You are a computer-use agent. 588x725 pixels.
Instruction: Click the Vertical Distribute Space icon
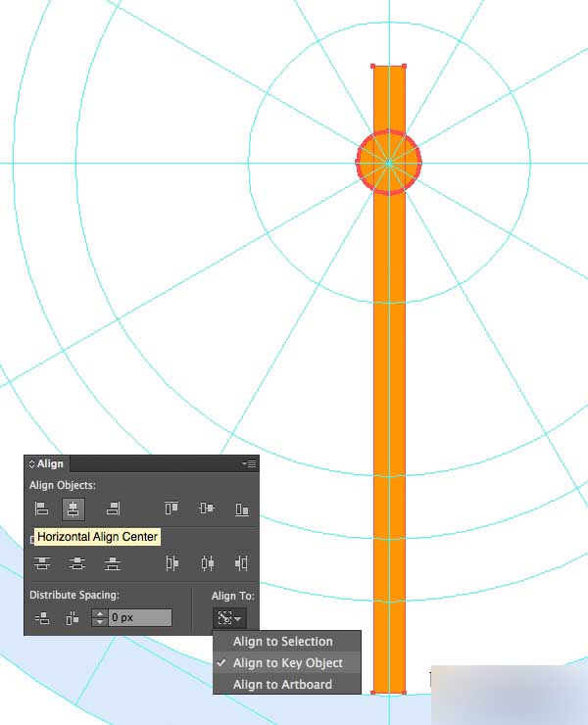click(42, 618)
